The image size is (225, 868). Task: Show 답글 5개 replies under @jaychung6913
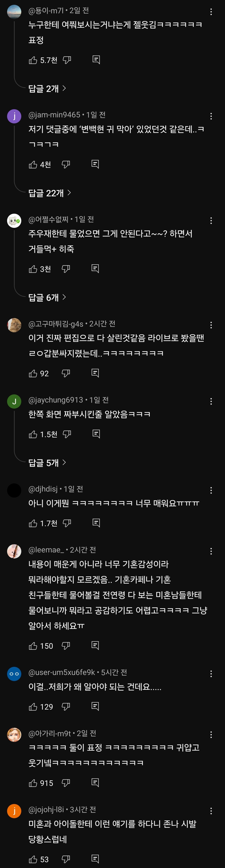[47, 463]
